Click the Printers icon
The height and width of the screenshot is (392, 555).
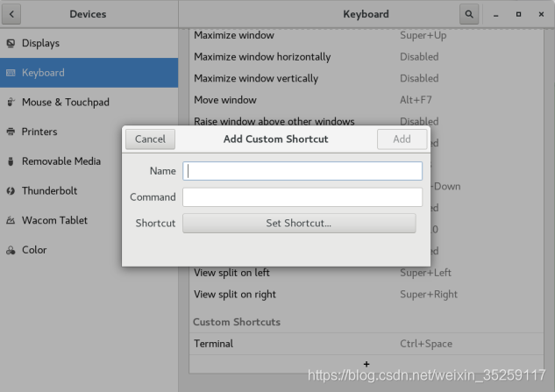(11, 132)
